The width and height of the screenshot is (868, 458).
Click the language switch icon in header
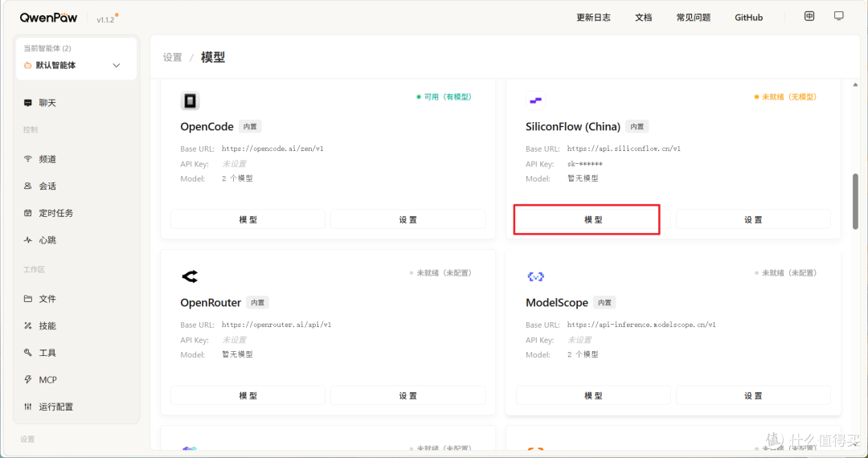click(809, 16)
